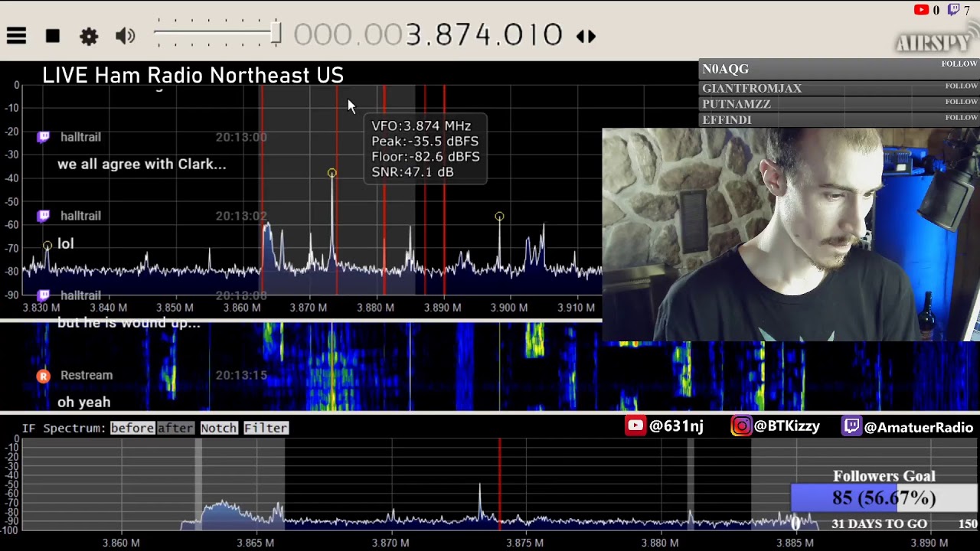Click the 'oh yeah' chat message
This screenshot has height=551, width=980.
[x=83, y=402]
